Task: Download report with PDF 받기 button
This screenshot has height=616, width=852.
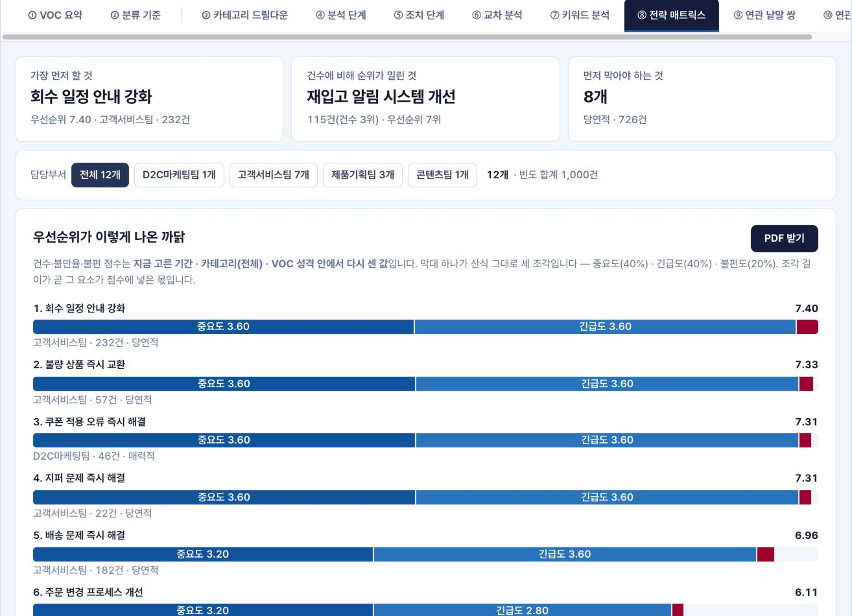Action: (x=785, y=238)
